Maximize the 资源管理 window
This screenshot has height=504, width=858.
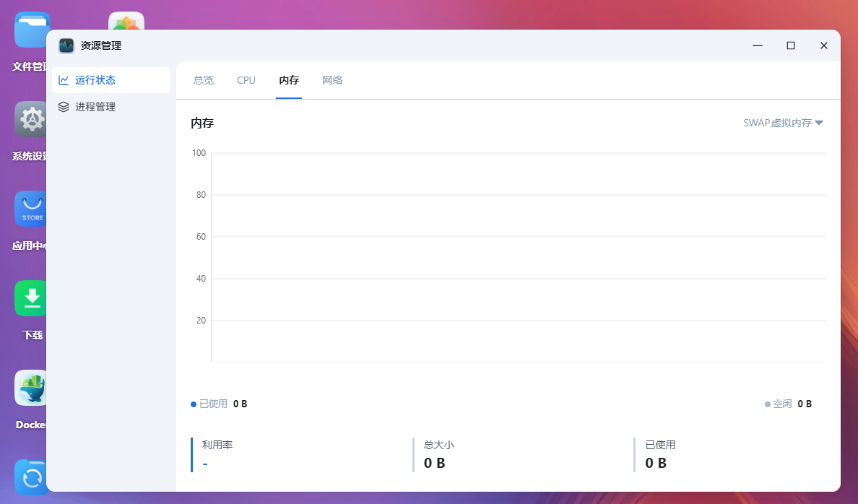point(791,45)
